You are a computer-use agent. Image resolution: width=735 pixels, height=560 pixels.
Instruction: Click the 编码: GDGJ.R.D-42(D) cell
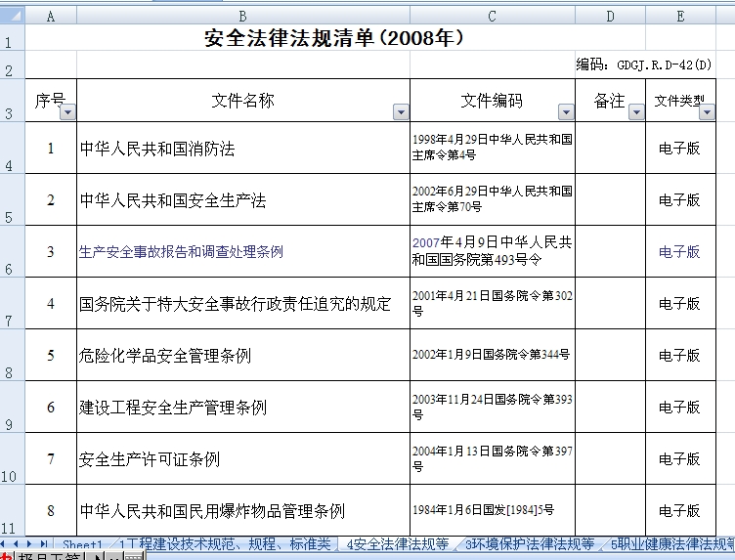(644, 65)
